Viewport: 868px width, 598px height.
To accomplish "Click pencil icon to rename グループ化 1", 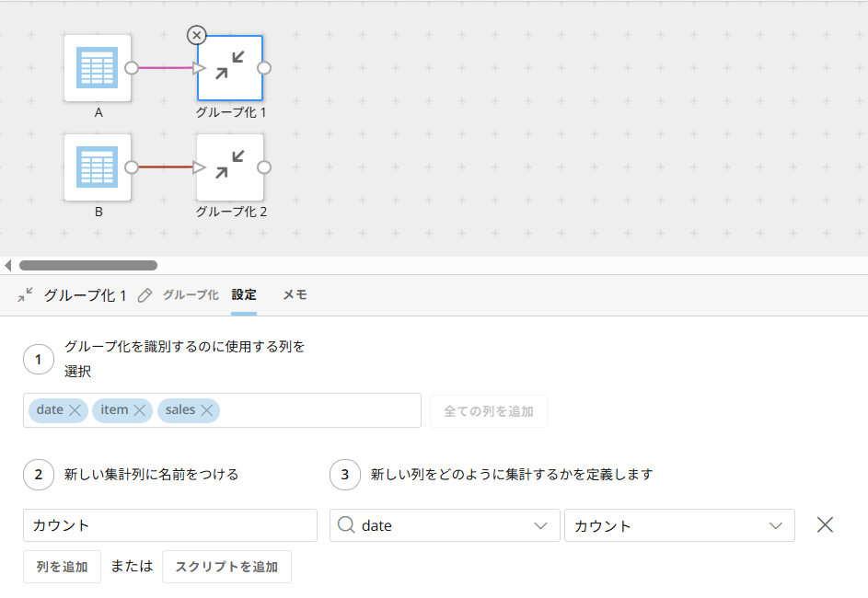I will (145, 295).
